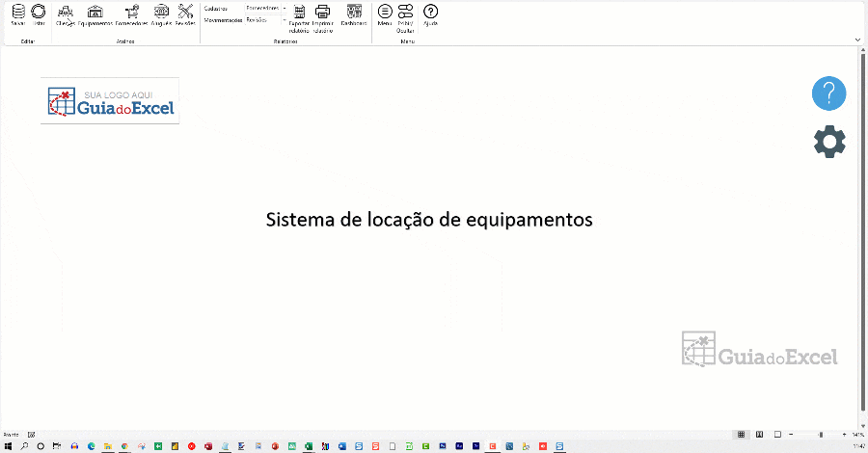Click the taskbar search magnifier

tap(24, 446)
